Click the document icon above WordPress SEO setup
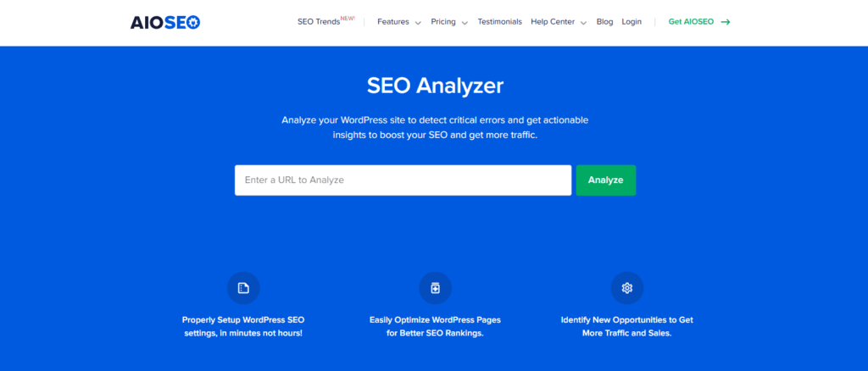868x371 pixels. pyautogui.click(x=243, y=288)
